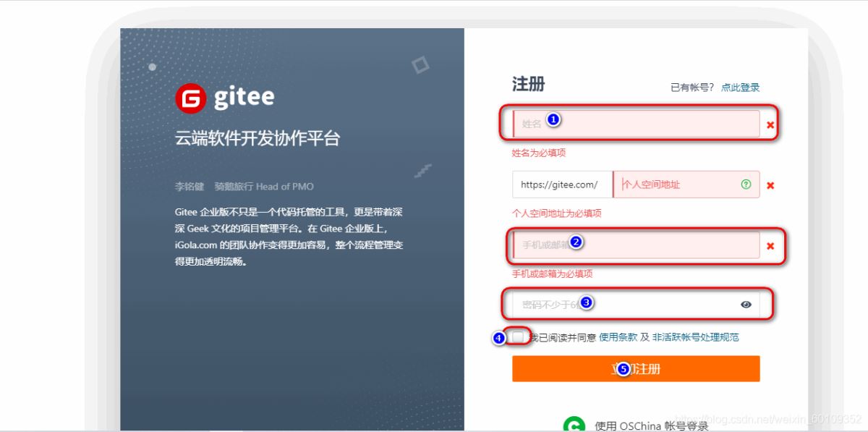
Task: Check the 我已阅读并同意 agreement checkbox
Action: click(519, 337)
